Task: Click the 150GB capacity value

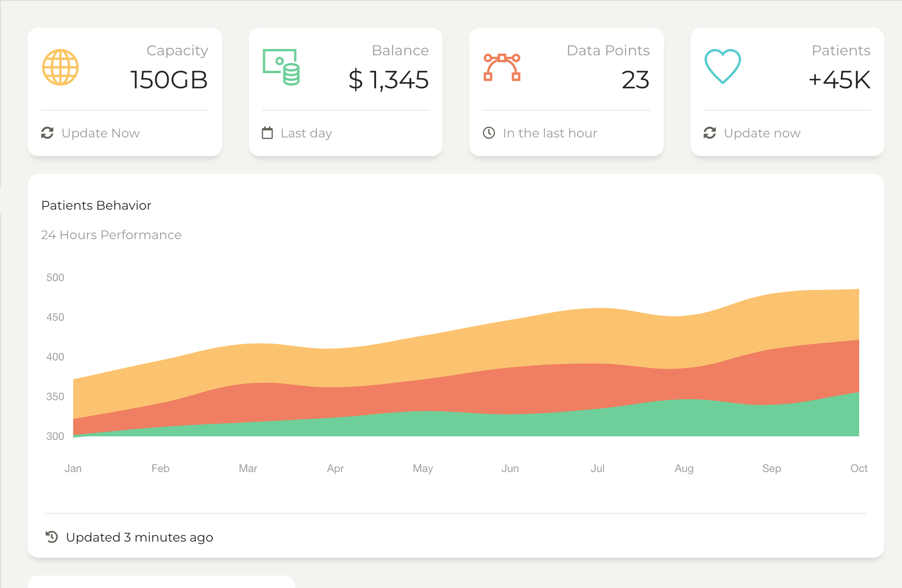Action: [169, 80]
